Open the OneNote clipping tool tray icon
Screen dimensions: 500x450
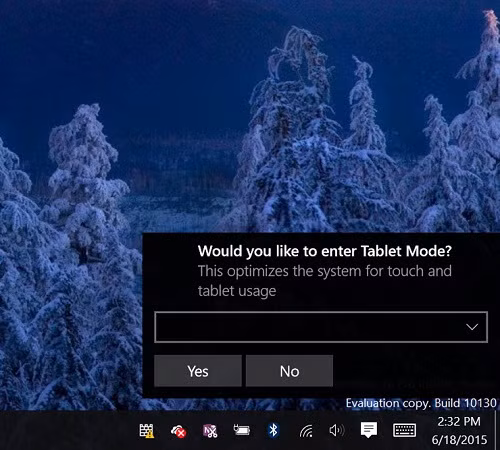coord(210,431)
